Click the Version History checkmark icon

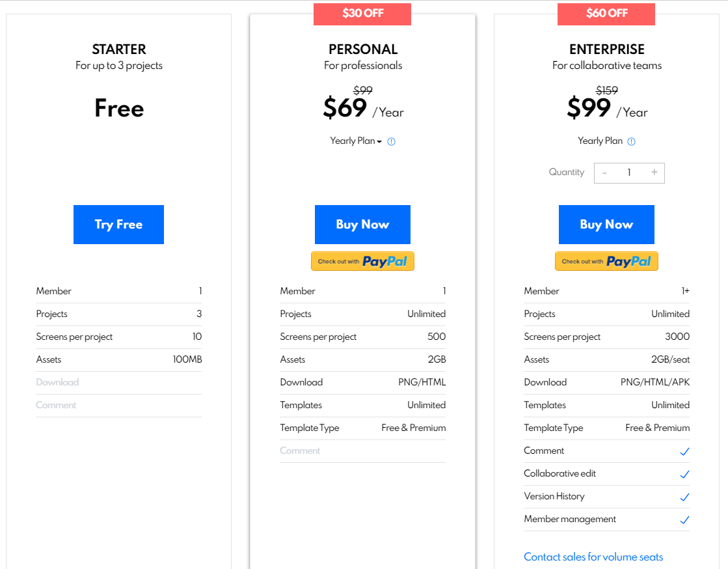(684, 497)
